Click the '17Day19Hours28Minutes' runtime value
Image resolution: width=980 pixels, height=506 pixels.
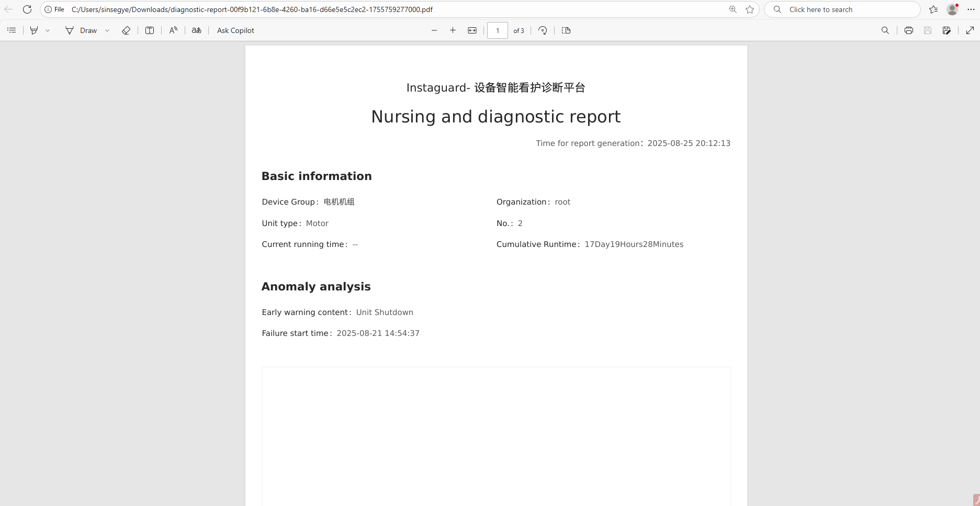tap(634, 244)
